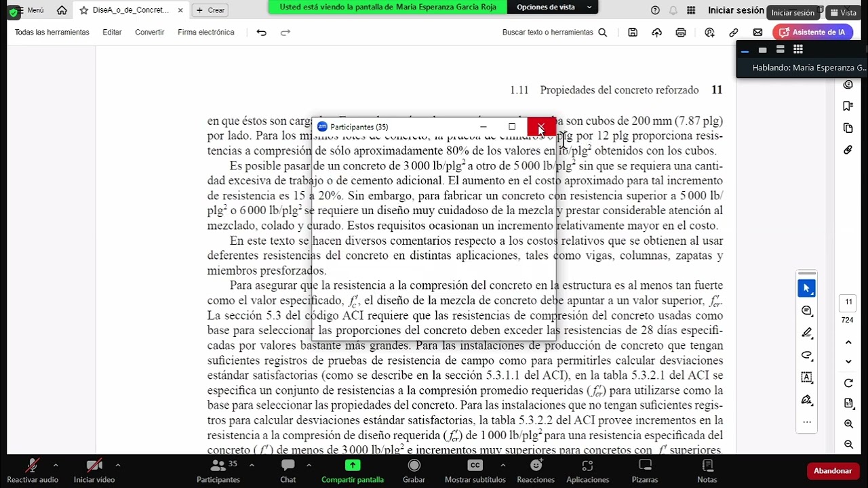Close the DiseA_o_de_Concret tab

(180, 10)
